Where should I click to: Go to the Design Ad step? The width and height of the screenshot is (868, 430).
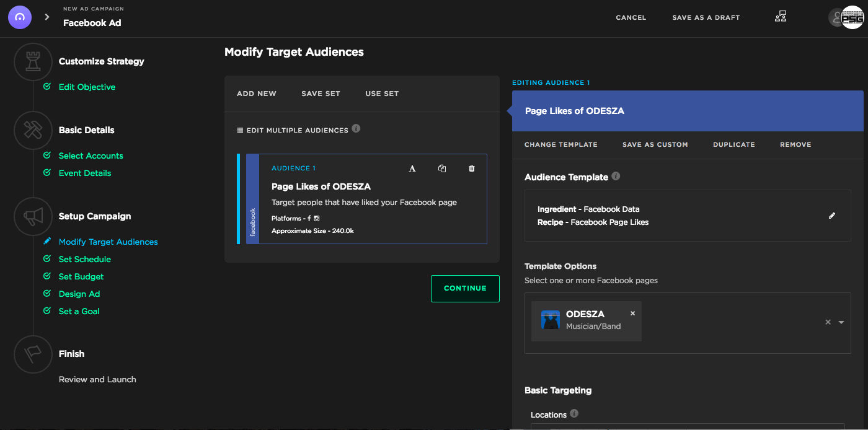tap(79, 294)
